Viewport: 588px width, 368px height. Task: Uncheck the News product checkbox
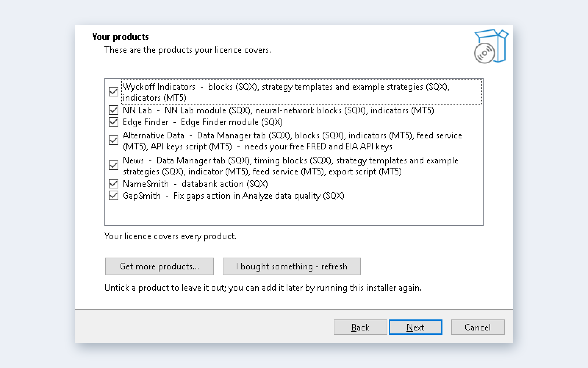[x=114, y=165]
